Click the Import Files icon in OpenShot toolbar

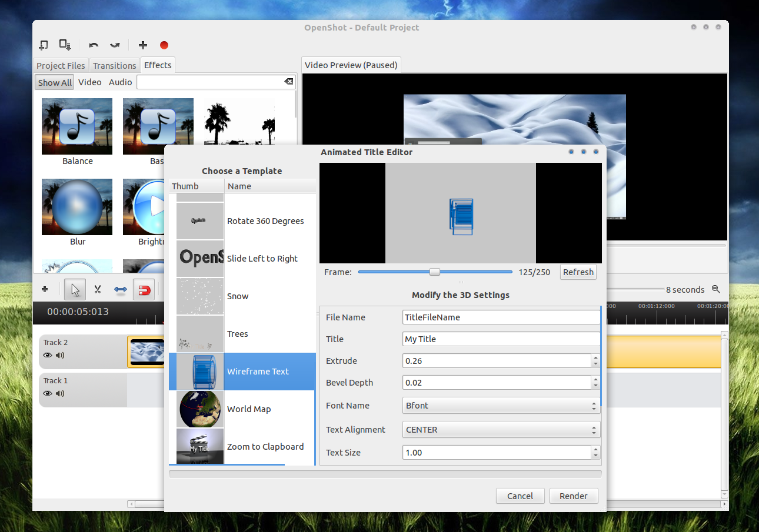[x=44, y=45]
